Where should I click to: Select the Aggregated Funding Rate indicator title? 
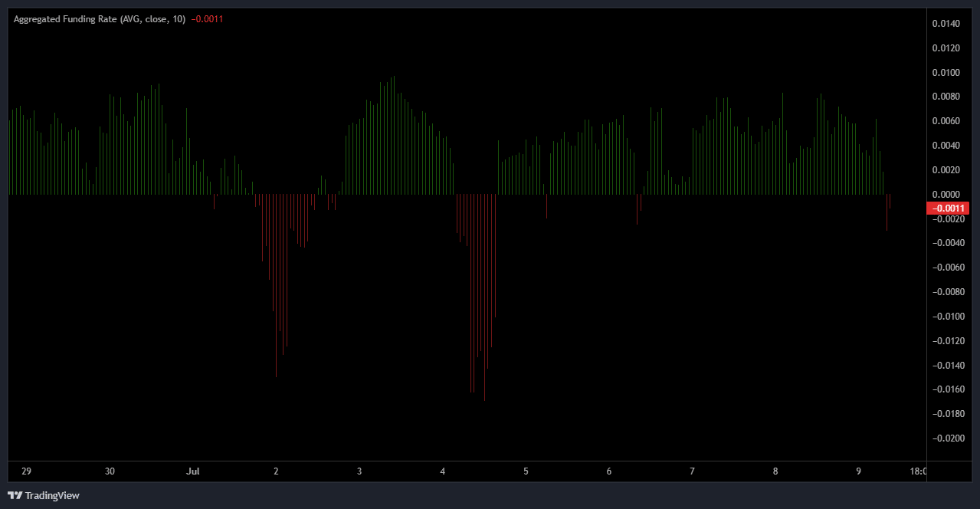click(100, 19)
